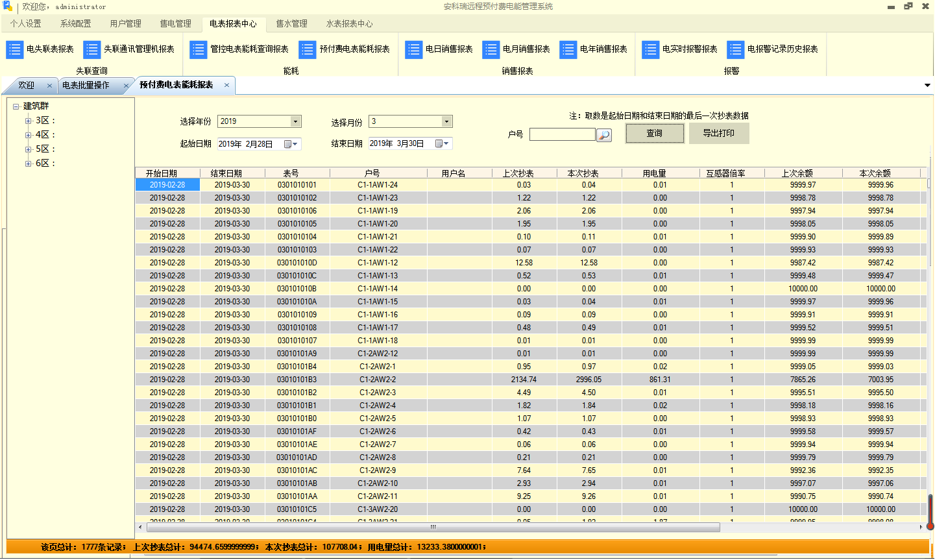The height and width of the screenshot is (560, 935).
Task: Open the 选择月份 month dropdown
Action: click(x=446, y=121)
